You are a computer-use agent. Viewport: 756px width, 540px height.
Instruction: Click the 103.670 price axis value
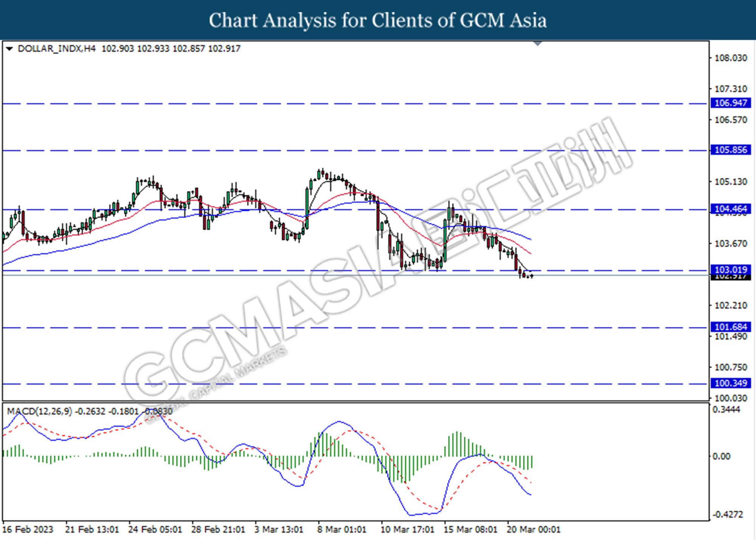coord(730,244)
